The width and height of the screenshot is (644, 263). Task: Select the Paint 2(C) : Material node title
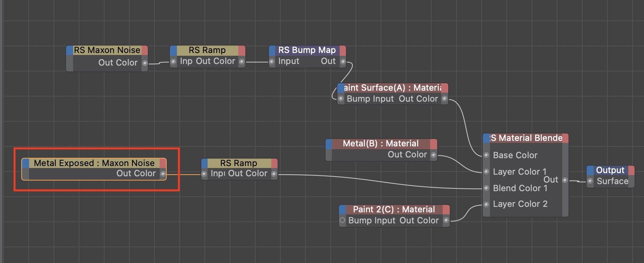pyautogui.click(x=394, y=210)
